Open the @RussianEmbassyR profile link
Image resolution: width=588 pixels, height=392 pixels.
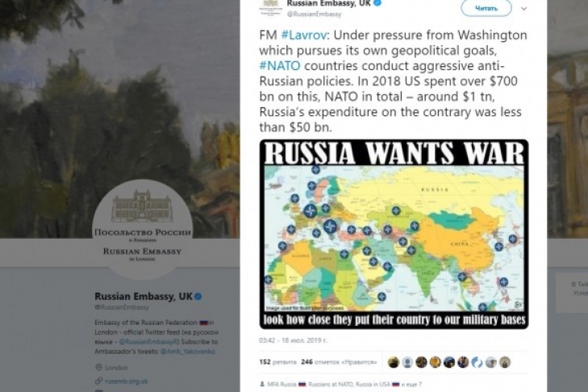point(149,342)
